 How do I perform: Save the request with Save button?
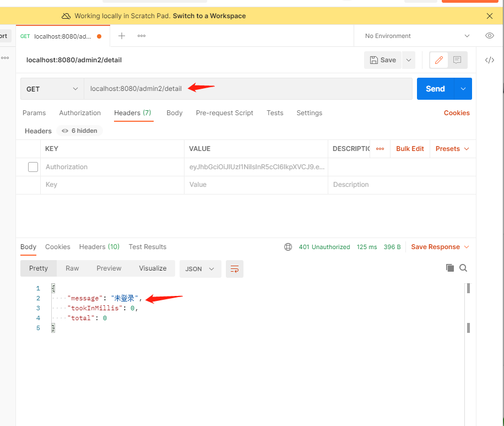click(x=383, y=60)
